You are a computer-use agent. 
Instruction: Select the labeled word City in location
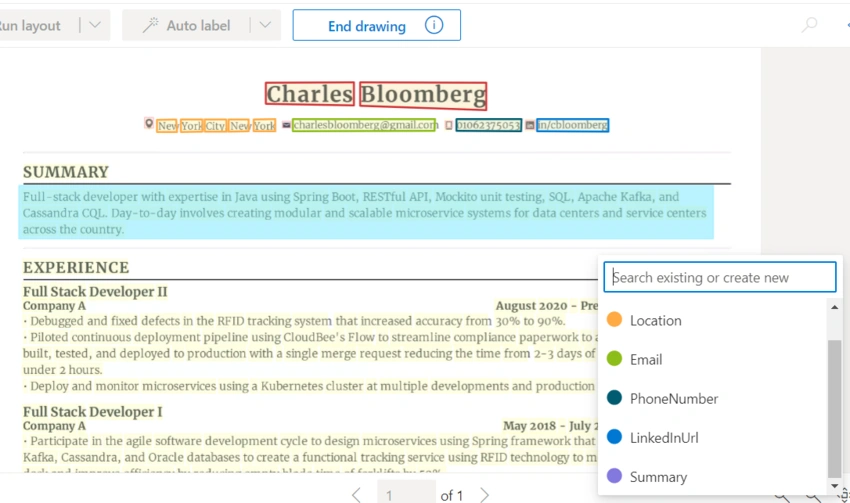(x=215, y=126)
